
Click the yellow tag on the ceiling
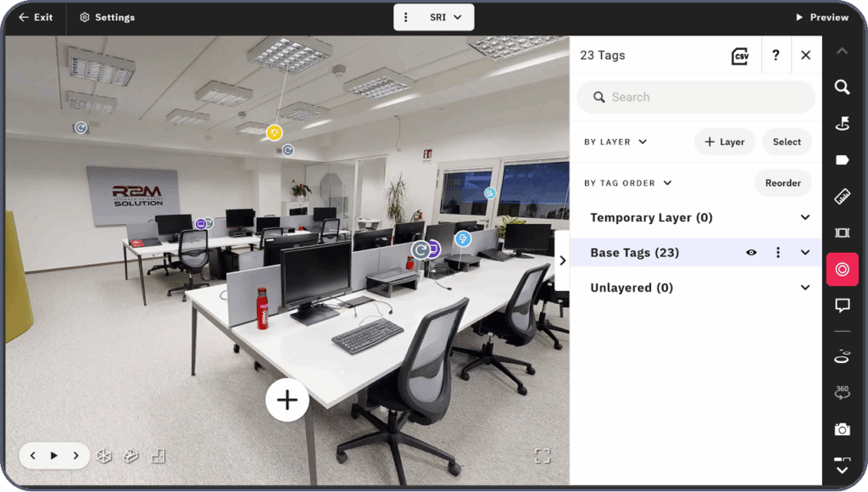[274, 132]
